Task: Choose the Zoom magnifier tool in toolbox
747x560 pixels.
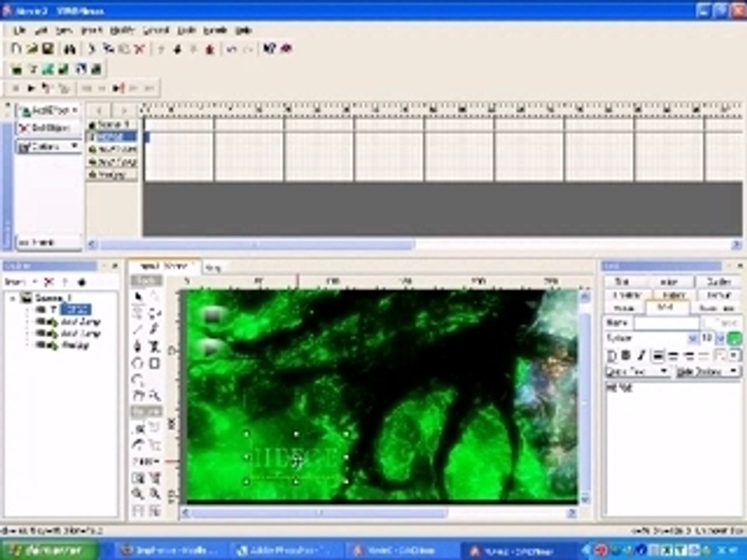Action: point(154,395)
